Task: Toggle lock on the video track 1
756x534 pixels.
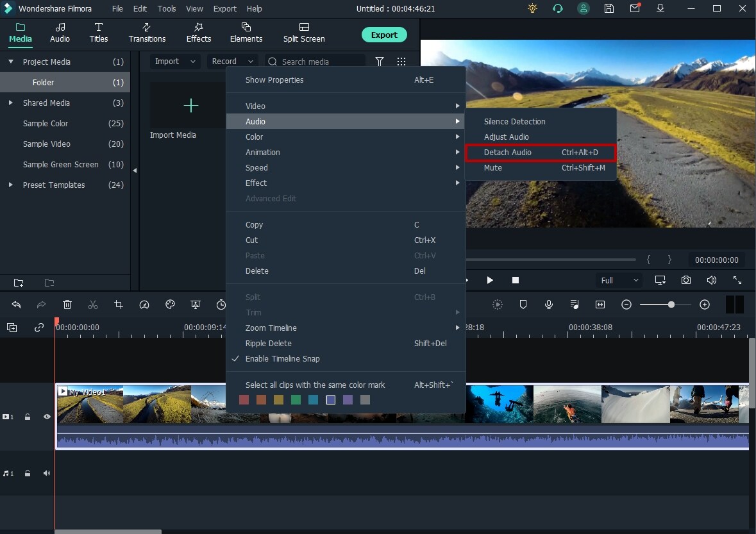Action: click(x=28, y=417)
